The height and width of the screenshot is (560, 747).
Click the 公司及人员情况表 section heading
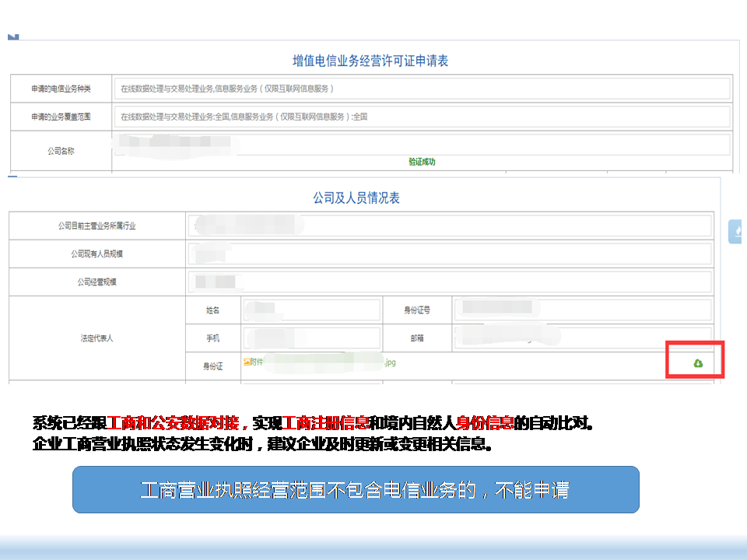coord(356,198)
